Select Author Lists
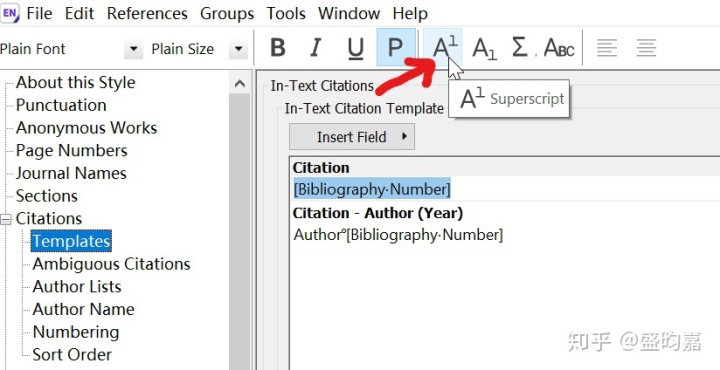Viewport: 720px width, 370px height. pos(77,286)
